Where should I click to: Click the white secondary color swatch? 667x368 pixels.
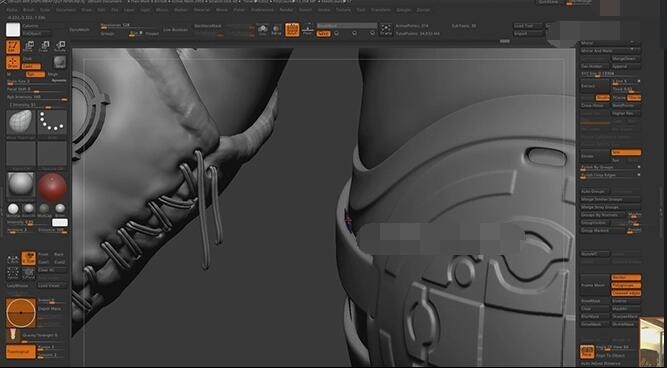tap(60, 223)
